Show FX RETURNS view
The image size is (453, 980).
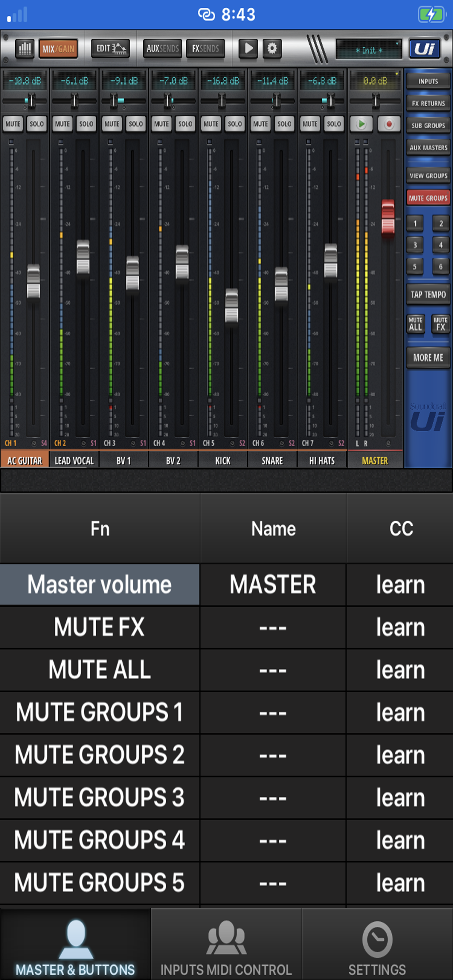pos(428,104)
